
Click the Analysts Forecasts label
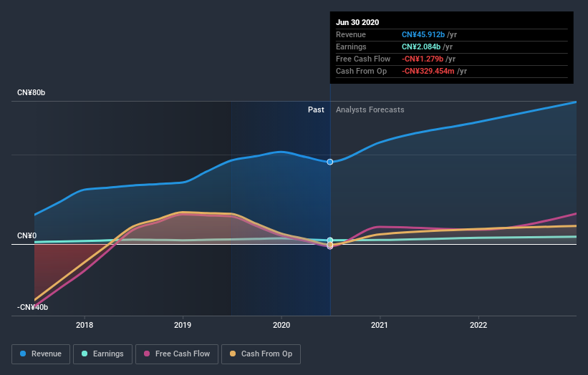[370, 109]
